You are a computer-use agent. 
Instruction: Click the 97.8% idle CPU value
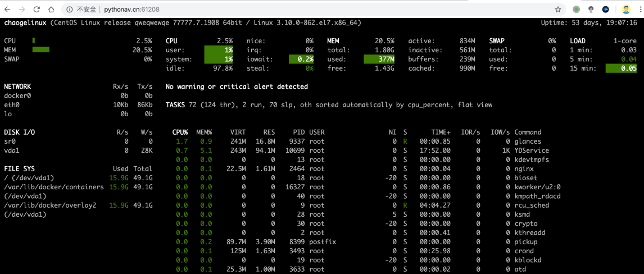click(223, 68)
